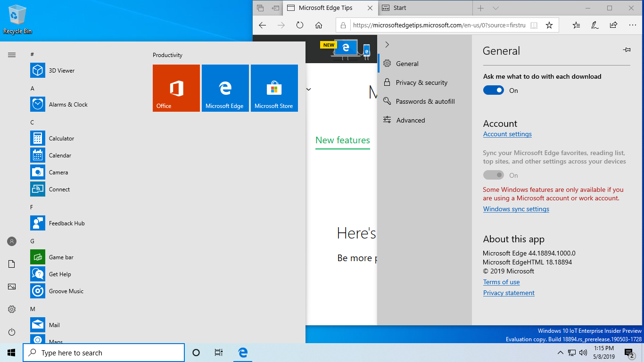
Task: Select Passwords & autofill settings
Action: (x=424, y=101)
